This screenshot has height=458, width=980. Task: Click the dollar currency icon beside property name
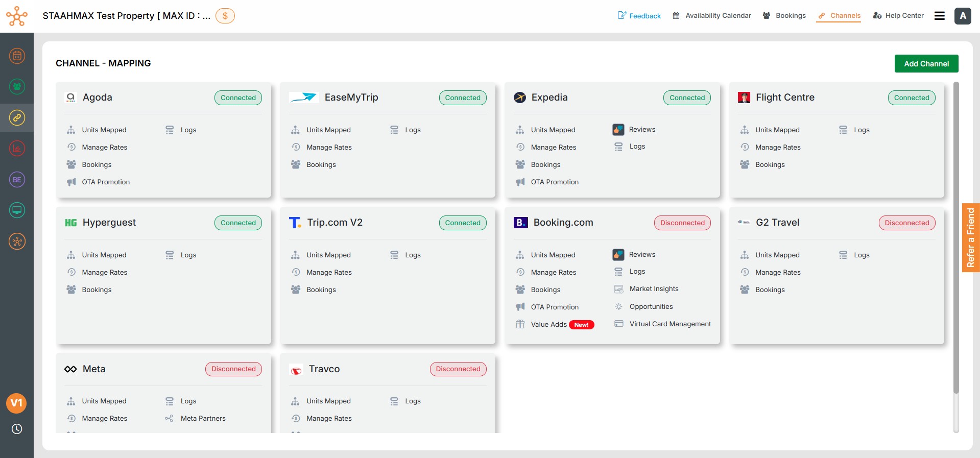225,16
